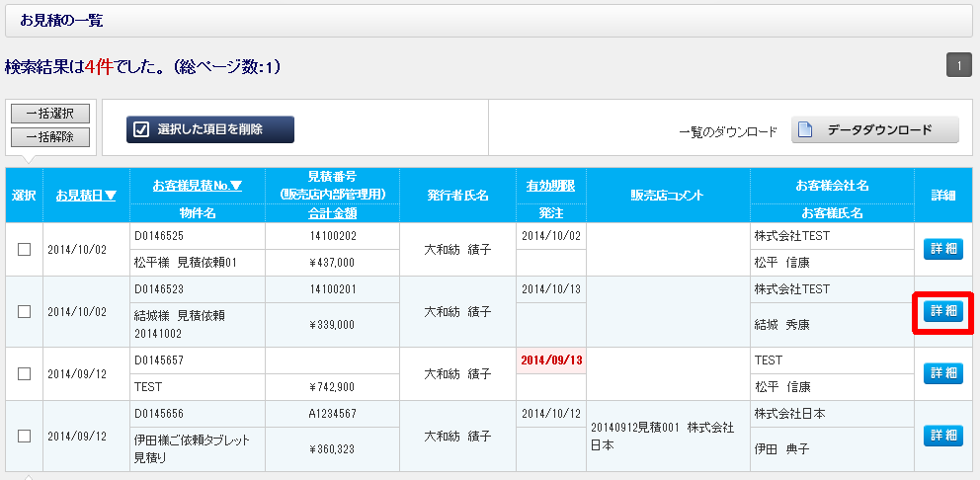Click the checkmark icon on delete selected button
This screenshot has height=480, width=980.
pos(141,129)
